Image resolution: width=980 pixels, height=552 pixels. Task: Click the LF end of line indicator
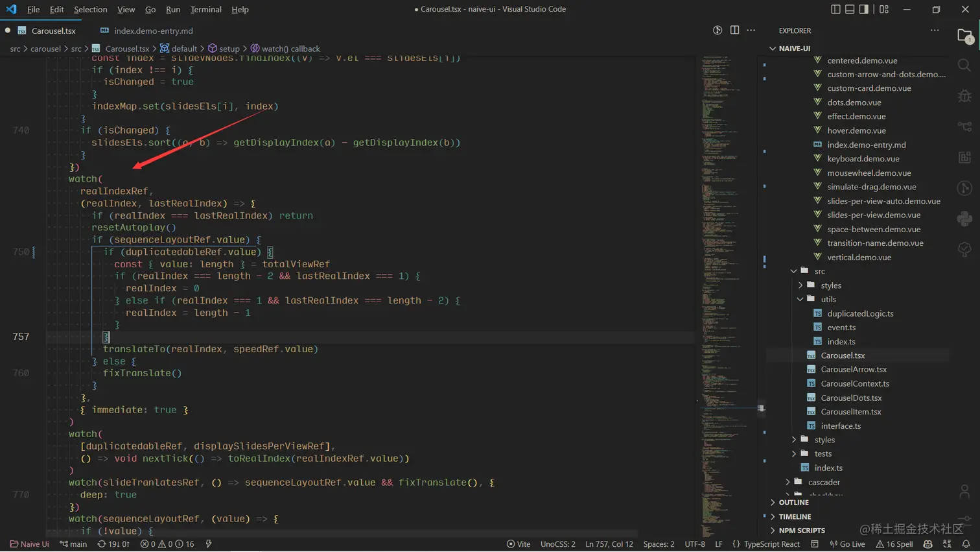(x=718, y=544)
